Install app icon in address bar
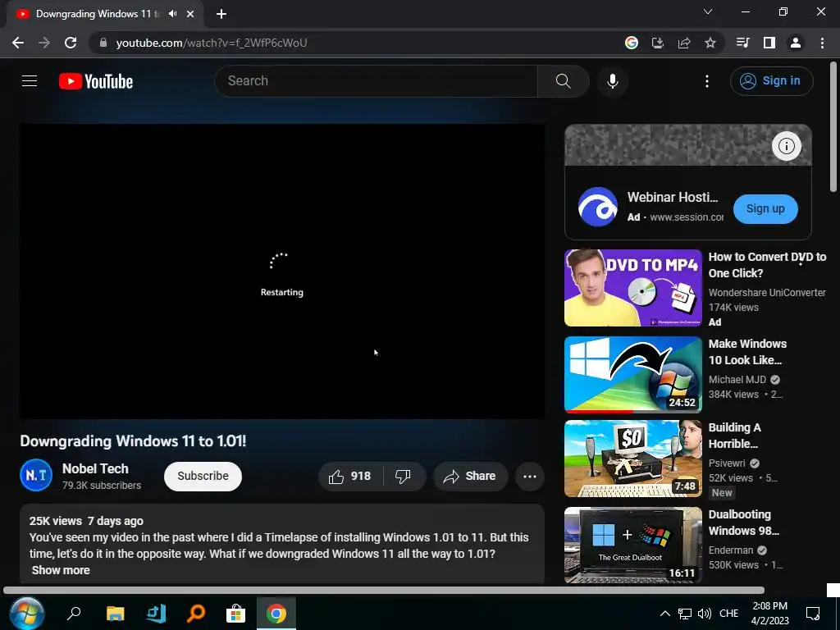This screenshot has height=630, width=840. (x=657, y=43)
